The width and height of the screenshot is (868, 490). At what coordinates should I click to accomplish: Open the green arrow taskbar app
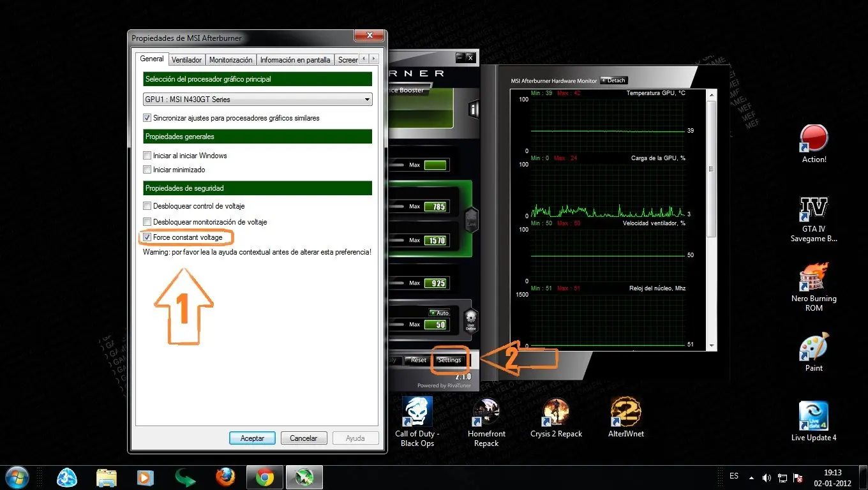(x=186, y=477)
